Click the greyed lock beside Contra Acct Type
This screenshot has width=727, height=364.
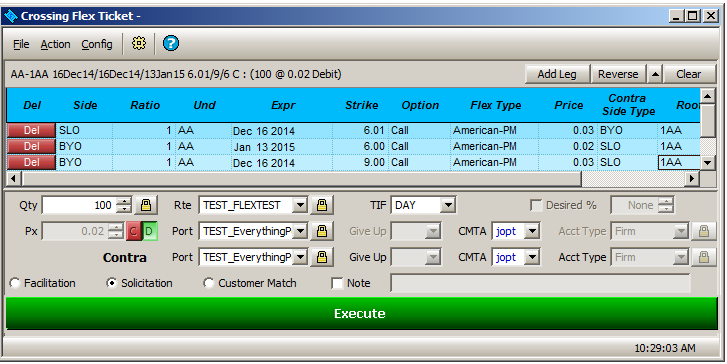tap(704, 257)
